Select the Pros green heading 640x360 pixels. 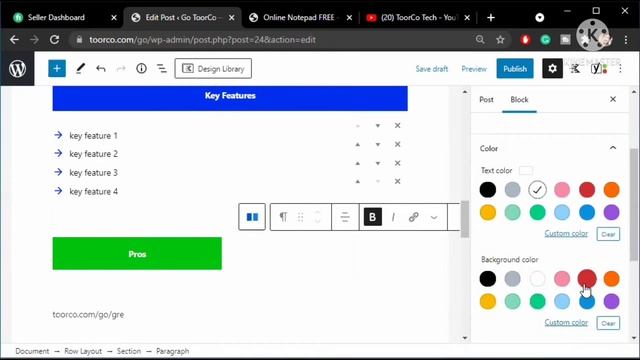[x=137, y=253]
